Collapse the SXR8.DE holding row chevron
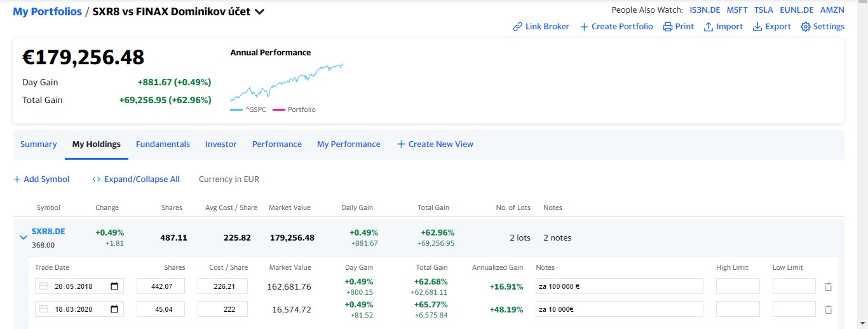Screen dimensions: 868x329 coord(24,237)
